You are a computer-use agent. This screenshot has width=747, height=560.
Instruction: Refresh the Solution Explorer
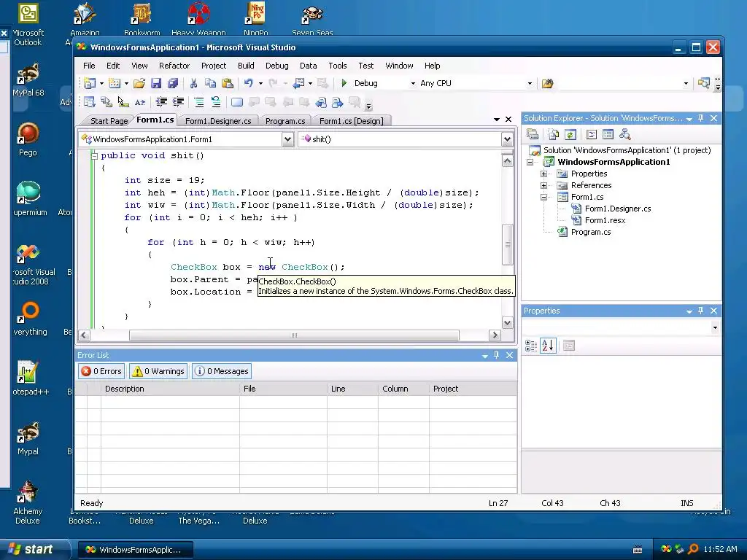click(x=570, y=135)
